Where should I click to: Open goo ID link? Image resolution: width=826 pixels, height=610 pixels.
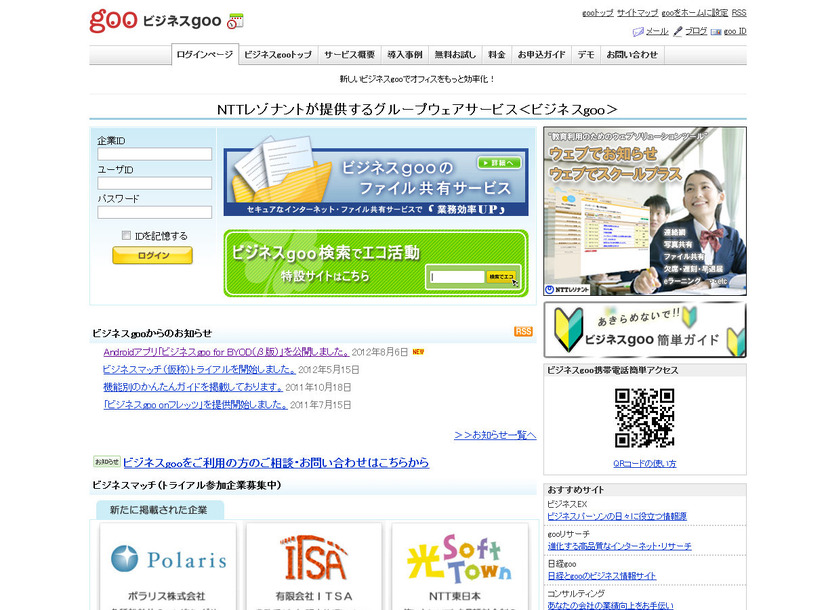click(x=735, y=32)
